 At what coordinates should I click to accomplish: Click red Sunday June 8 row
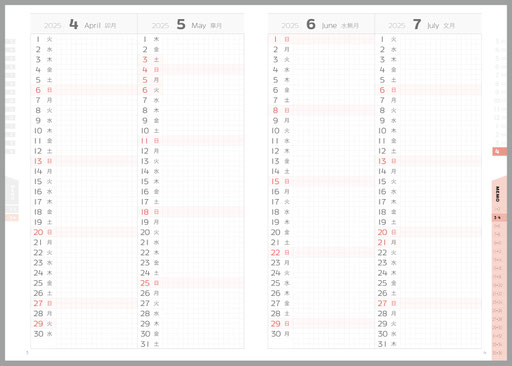point(321,110)
